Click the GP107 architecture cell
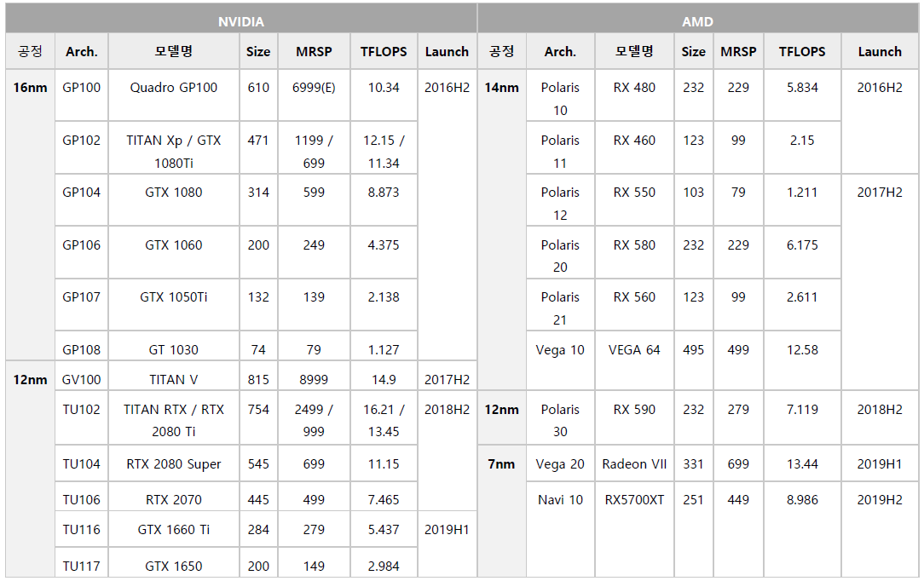The image size is (924, 581). pos(81,304)
